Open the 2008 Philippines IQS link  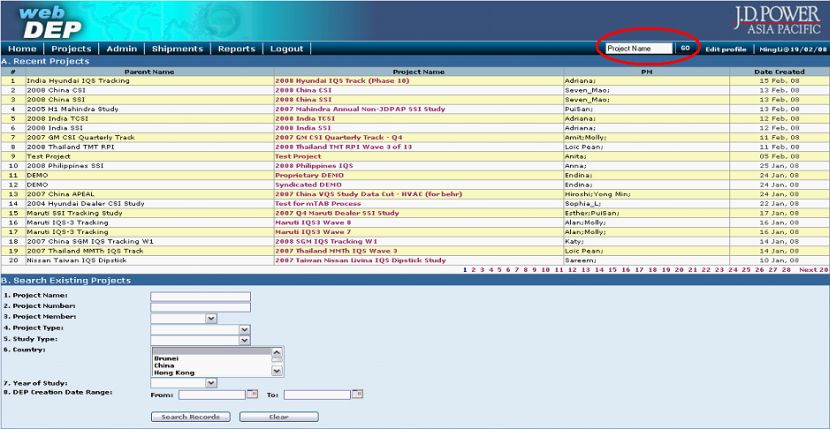[x=314, y=166]
